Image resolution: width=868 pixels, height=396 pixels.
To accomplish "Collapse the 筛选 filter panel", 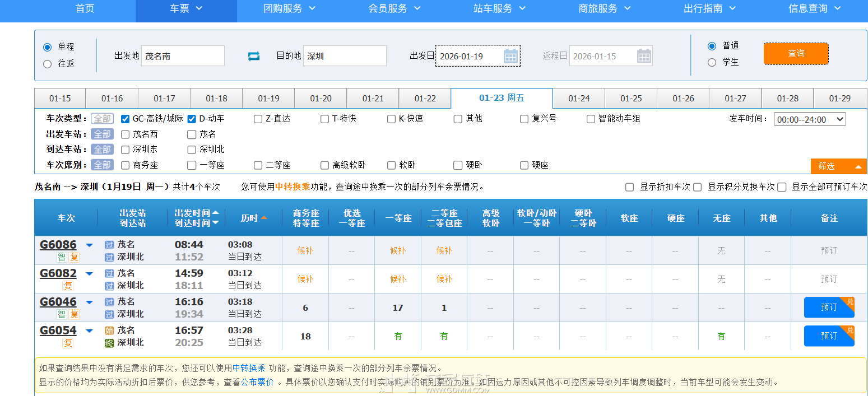I will tap(839, 166).
